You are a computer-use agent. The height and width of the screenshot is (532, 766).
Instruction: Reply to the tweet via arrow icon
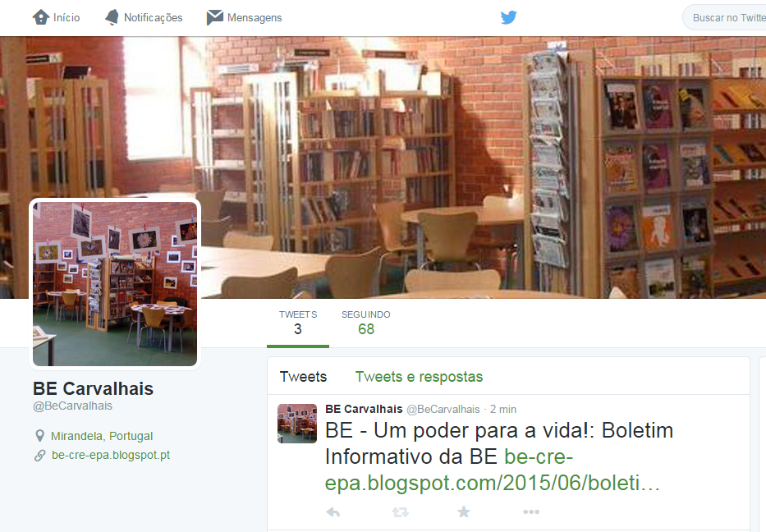click(333, 512)
